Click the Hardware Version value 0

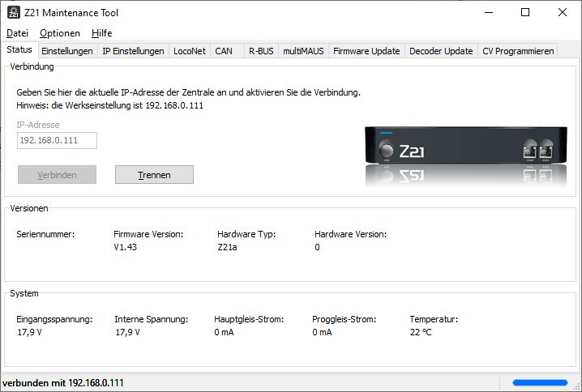[318, 247]
